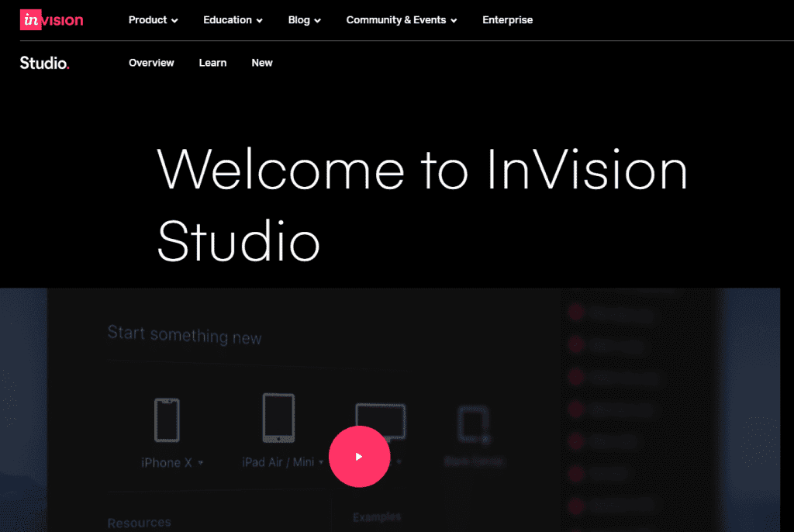Viewport: 794px width, 532px height.
Task: Switch to the Overview tab
Action: [x=151, y=63]
